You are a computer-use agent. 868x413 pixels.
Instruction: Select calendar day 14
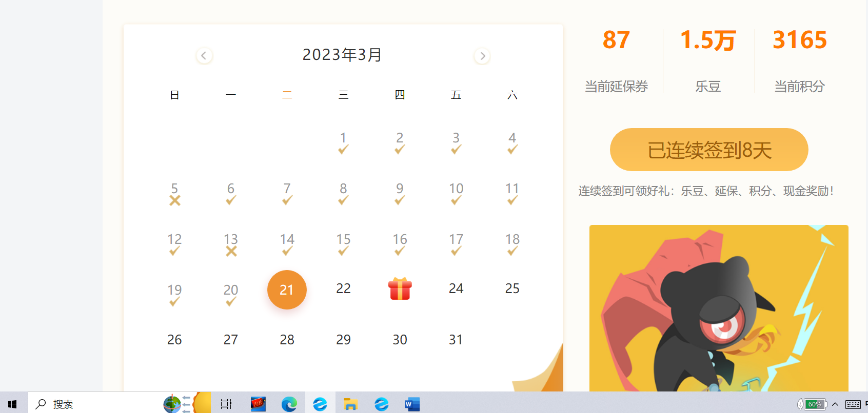tap(287, 245)
